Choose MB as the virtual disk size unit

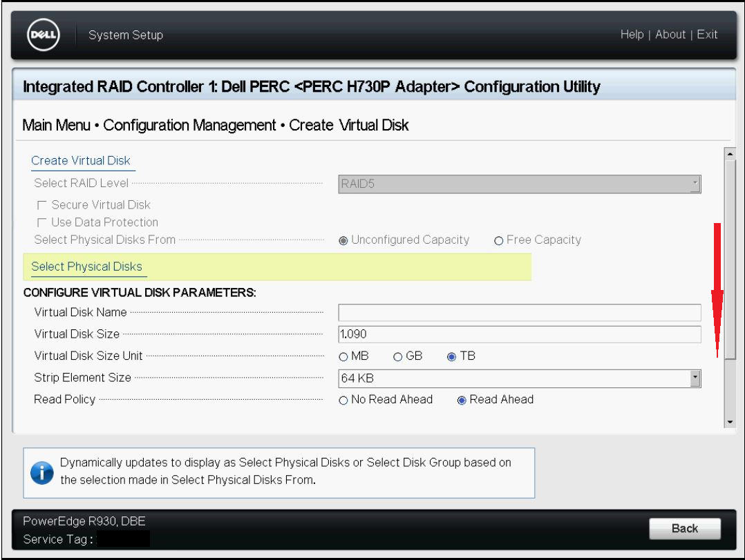[x=343, y=357]
